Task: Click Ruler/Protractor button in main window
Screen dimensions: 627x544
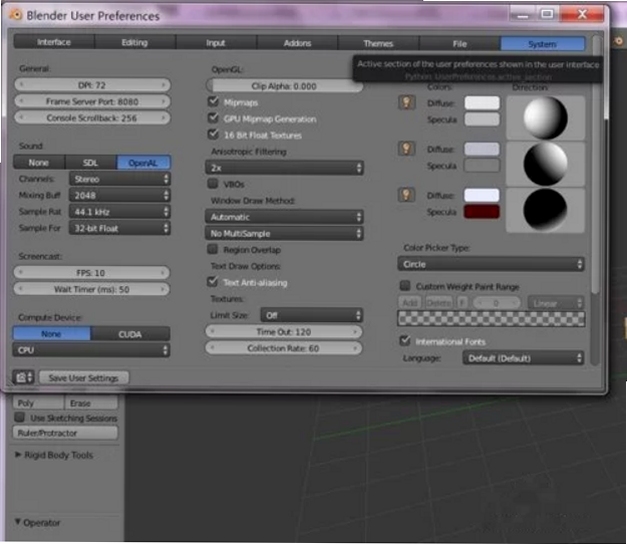Action: coord(65,433)
